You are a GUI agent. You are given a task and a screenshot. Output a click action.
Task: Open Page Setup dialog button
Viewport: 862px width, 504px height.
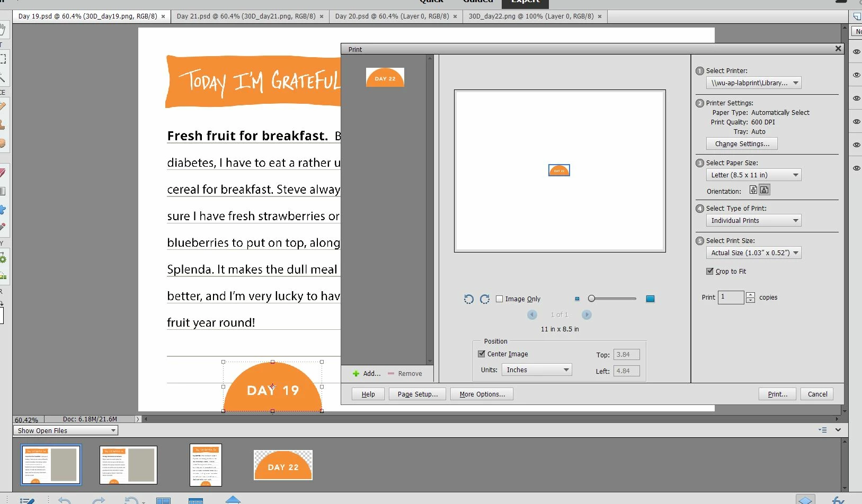pos(417,394)
